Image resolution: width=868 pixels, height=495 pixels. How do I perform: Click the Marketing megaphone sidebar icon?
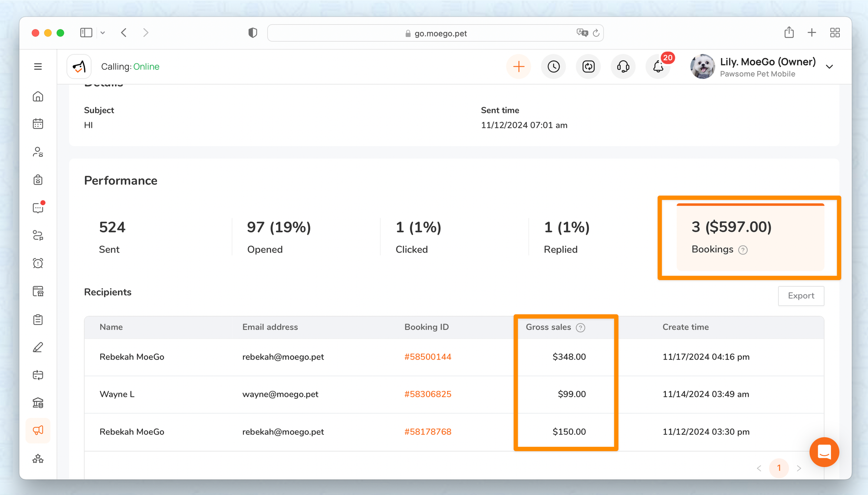[38, 430]
